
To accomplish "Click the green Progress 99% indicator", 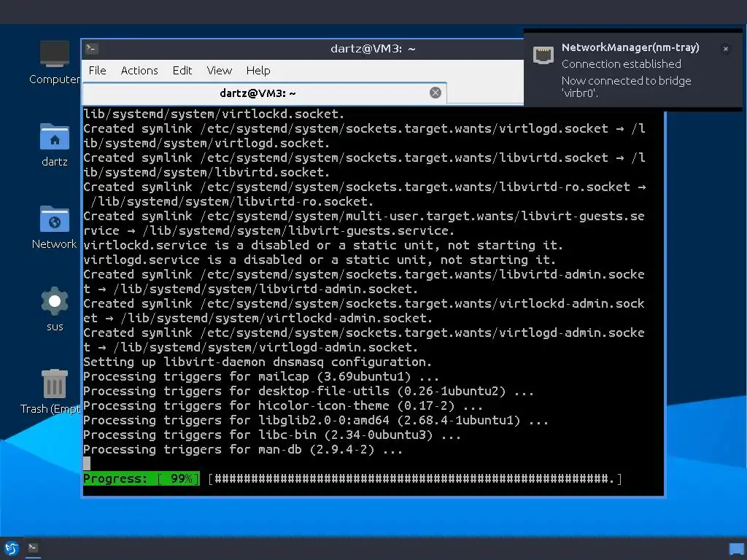I will pos(141,478).
